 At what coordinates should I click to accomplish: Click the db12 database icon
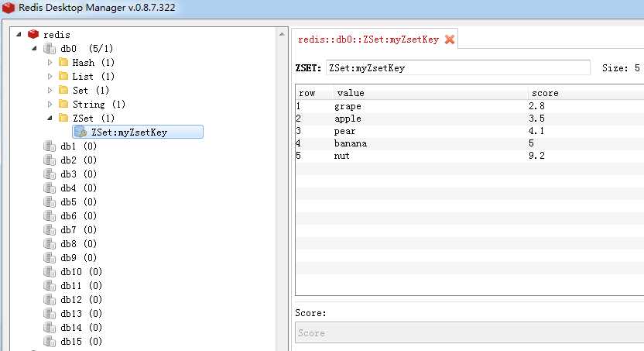(50, 300)
